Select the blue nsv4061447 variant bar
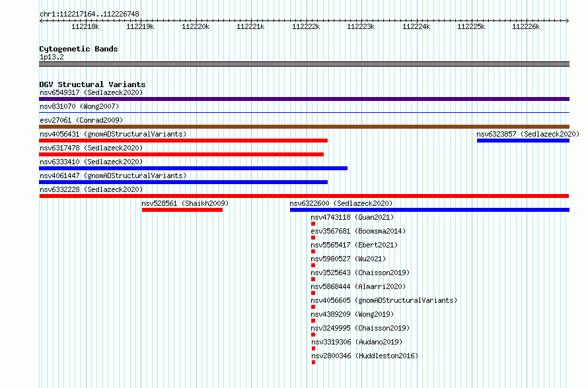 (x=184, y=182)
